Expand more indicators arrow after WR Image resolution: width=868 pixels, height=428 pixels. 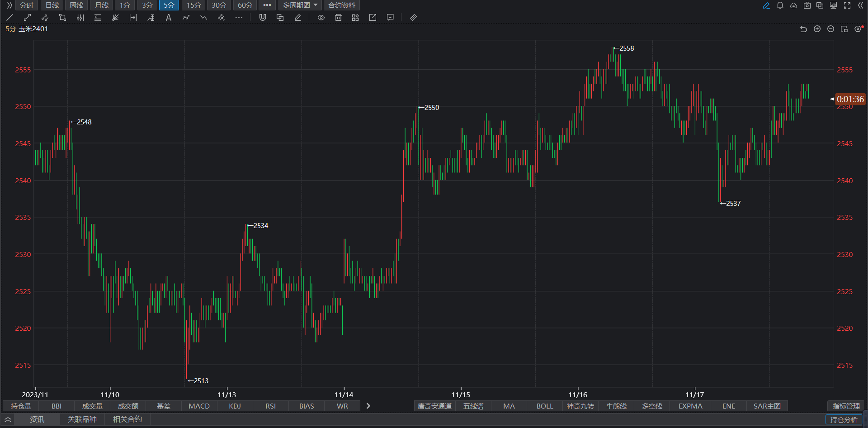[x=368, y=406]
